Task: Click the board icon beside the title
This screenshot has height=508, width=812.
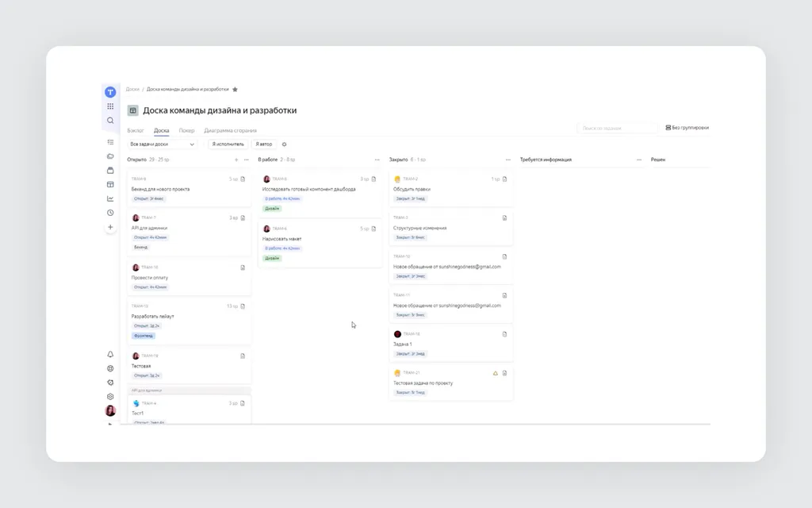Action: pyautogui.click(x=133, y=110)
